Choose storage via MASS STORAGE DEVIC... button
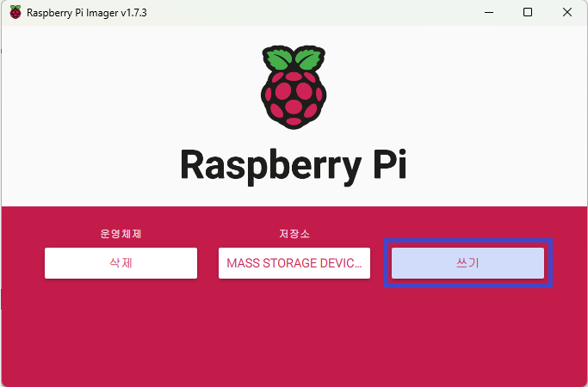Screen dimensions: 588x387 294,263
